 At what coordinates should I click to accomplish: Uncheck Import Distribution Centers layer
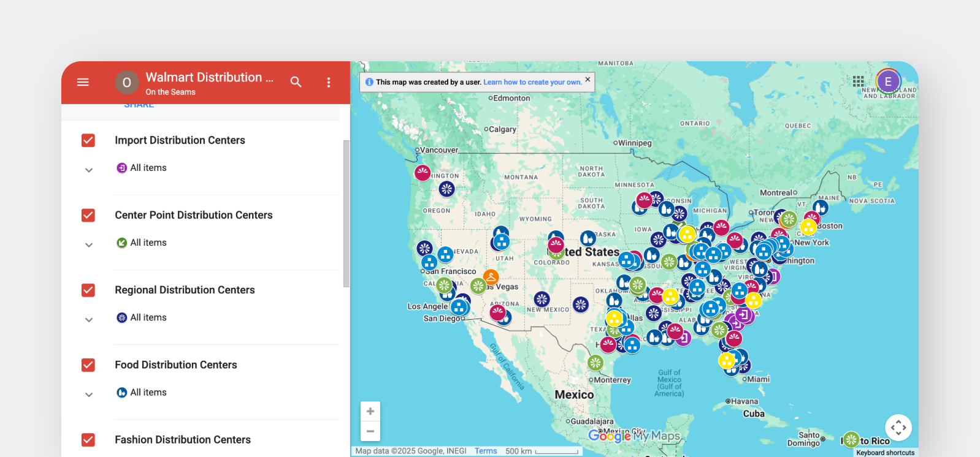(x=88, y=140)
